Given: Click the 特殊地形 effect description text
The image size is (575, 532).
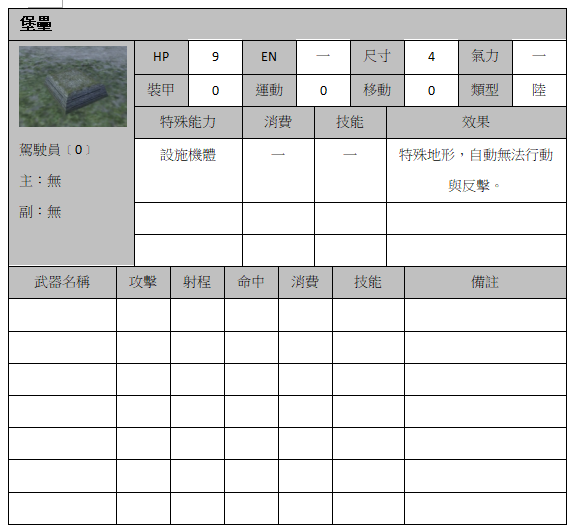Looking at the screenshot, I should (x=476, y=170).
